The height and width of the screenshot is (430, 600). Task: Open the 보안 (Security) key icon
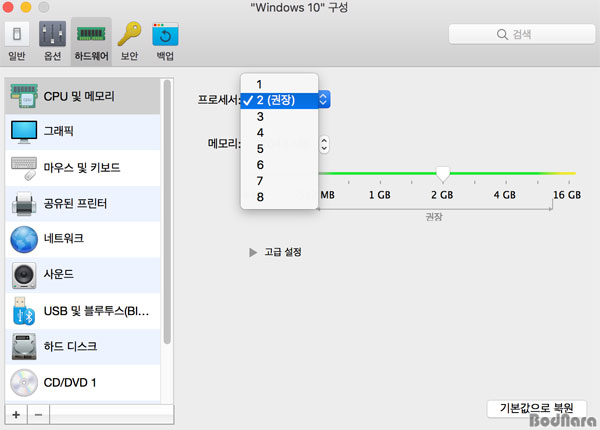(129, 42)
